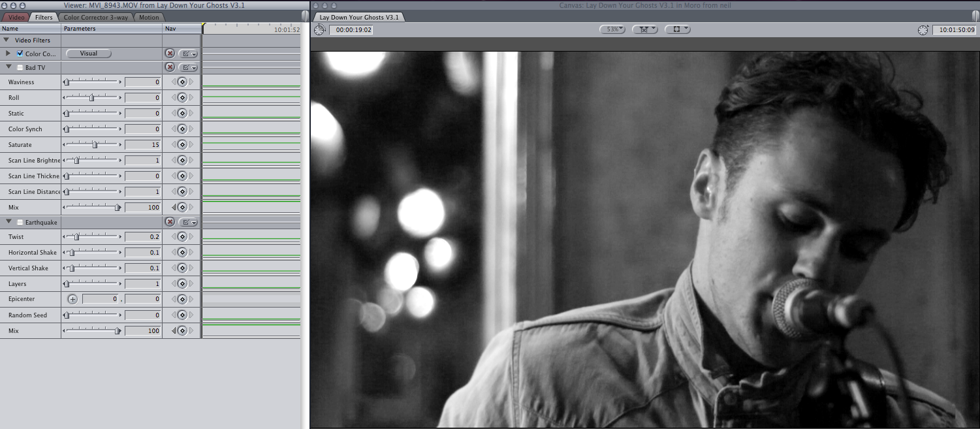
Task: Expand the Color Corrector filter disclosure triangle
Action: tap(8, 54)
